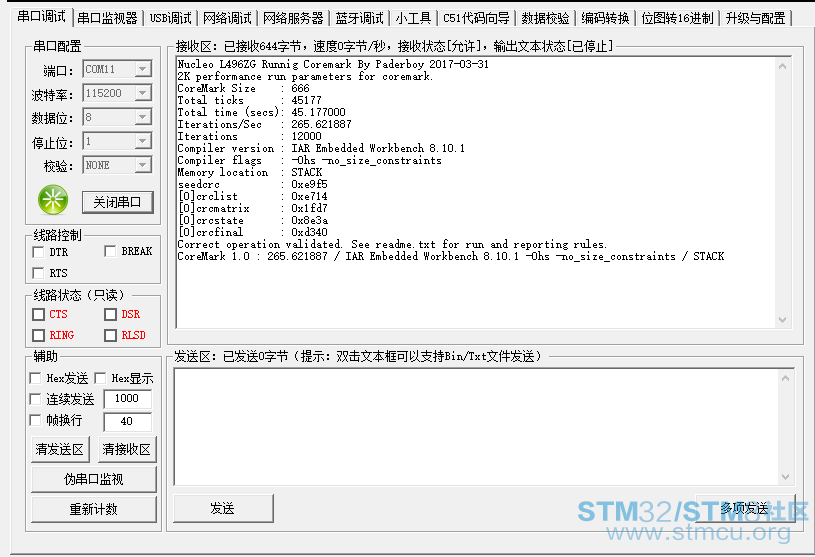The width and height of the screenshot is (815, 557).
Task: Expand the 波特率 115200 dropdown
Action: pyautogui.click(x=142, y=93)
